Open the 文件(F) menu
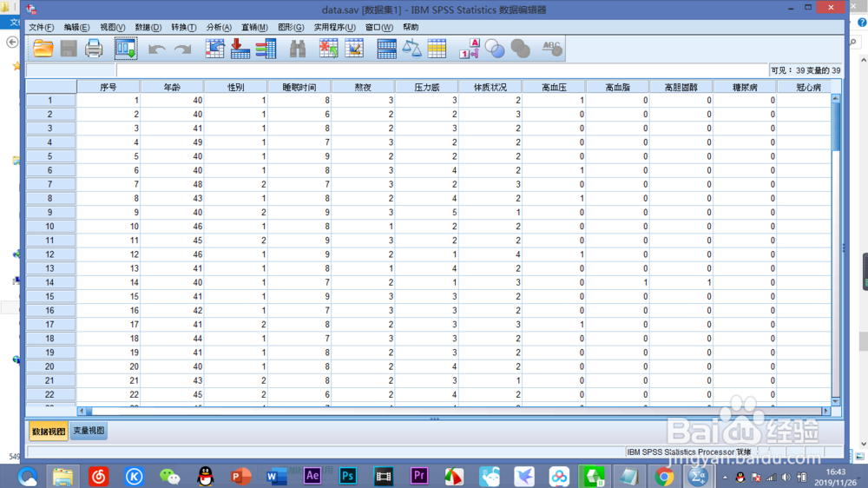Image resolution: width=868 pixels, height=488 pixels. pos(42,27)
